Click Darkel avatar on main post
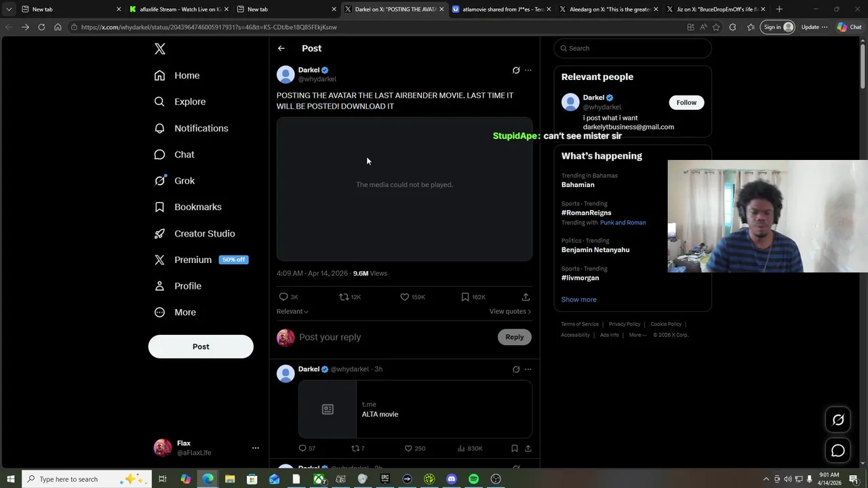Screen dimensions: 868x488 click(285, 74)
